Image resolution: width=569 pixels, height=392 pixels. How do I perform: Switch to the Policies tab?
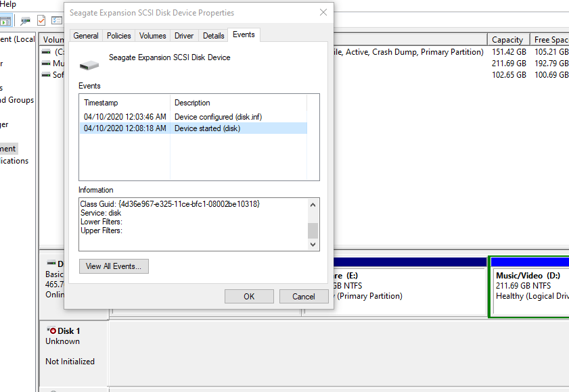(x=118, y=36)
